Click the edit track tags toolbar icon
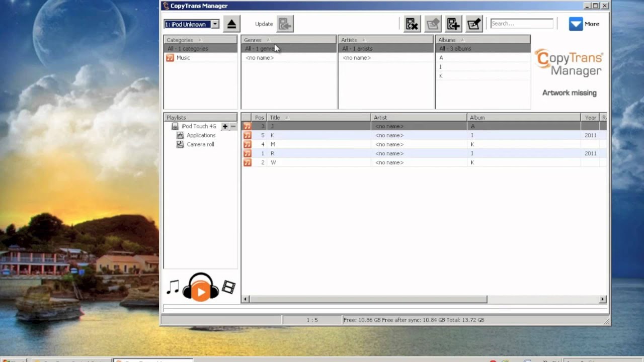This screenshot has height=362, width=644. pyautogui.click(x=474, y=24)
